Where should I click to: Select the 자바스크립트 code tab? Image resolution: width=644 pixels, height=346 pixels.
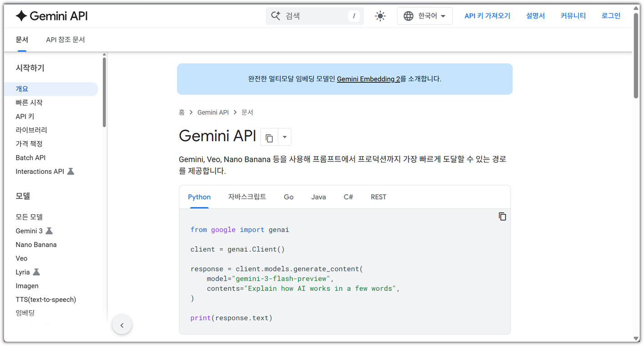247,197
